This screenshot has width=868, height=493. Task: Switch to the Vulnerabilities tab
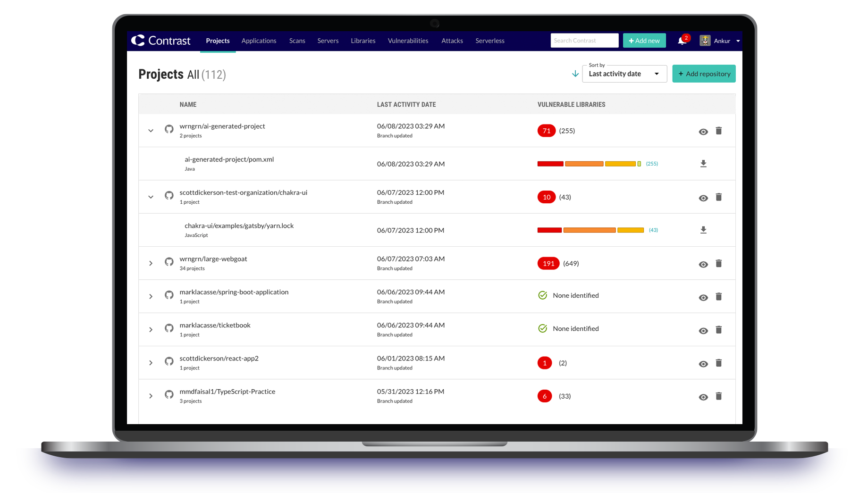[408, 41]
